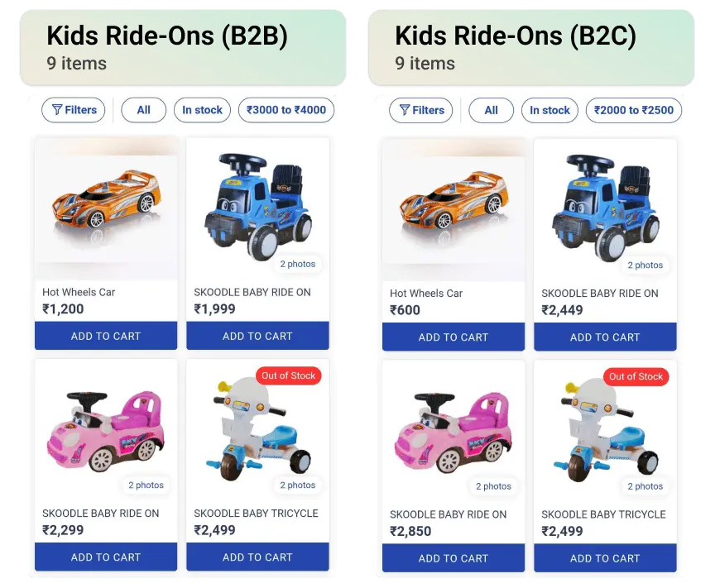The image size is (715, 588).
Task: Add ₹1,999 Skoodle Baby Ride On to cart
Action: pos(257,336)
